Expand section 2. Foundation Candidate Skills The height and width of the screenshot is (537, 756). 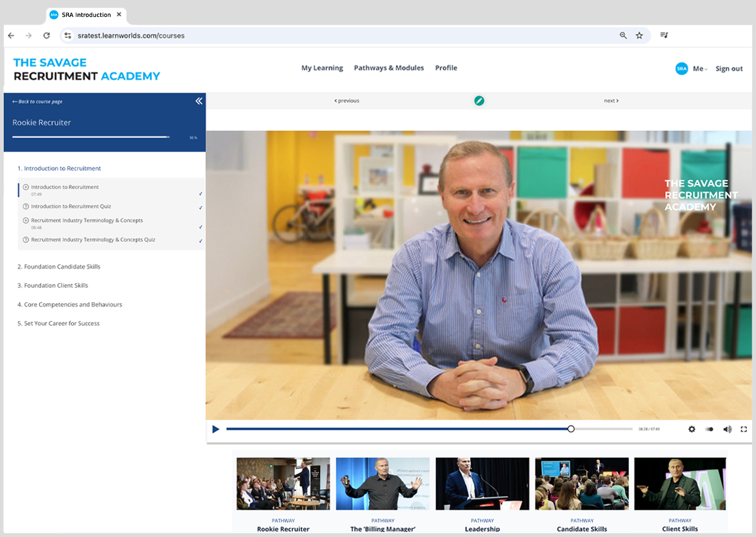pos(59,267)
